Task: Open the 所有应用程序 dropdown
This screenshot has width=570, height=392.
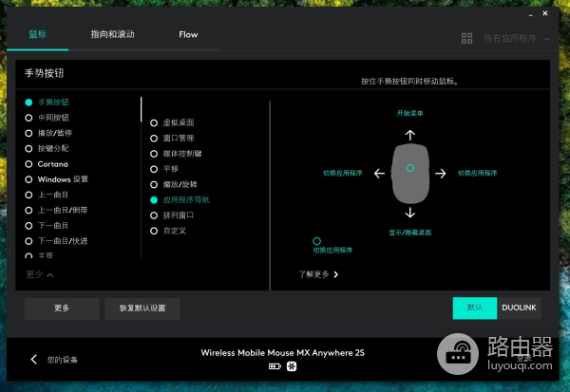Action: [x=516, y=38]
